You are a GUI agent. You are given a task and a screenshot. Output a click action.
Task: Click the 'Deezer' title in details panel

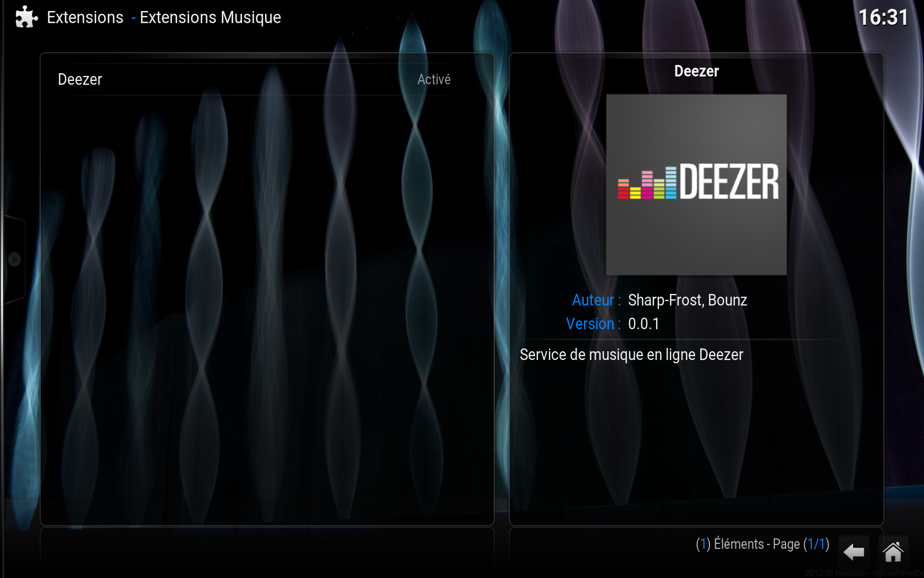[x=696, y=71]
